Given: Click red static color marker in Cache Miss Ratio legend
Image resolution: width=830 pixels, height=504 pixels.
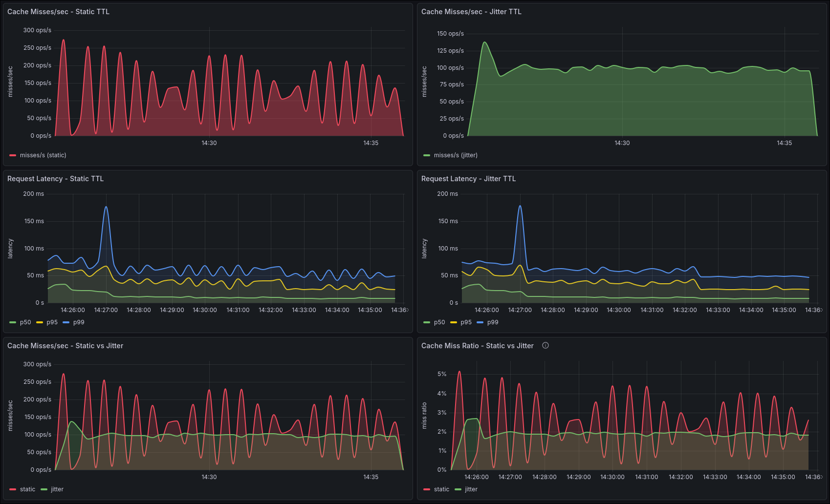Looking at the screenshot, I should [x=427, y=489].
